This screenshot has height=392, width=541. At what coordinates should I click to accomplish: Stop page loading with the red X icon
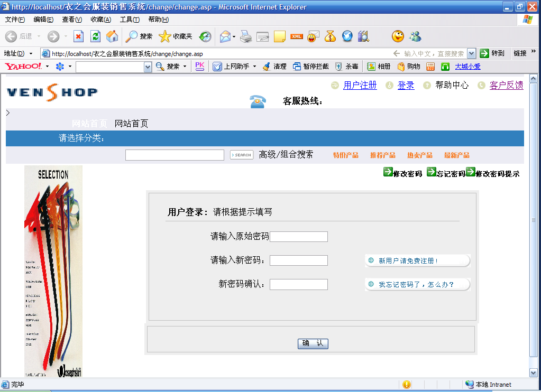point(79,36)
